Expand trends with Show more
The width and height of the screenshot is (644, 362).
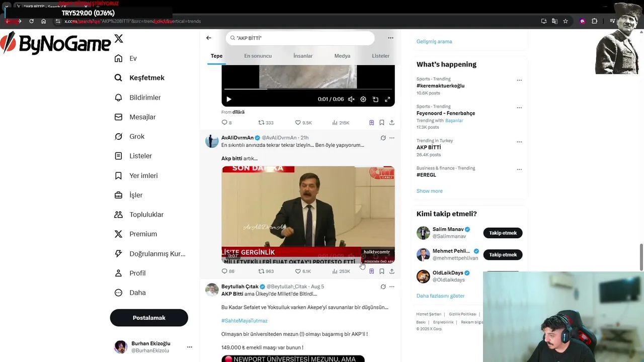click(x=429, y=191)
